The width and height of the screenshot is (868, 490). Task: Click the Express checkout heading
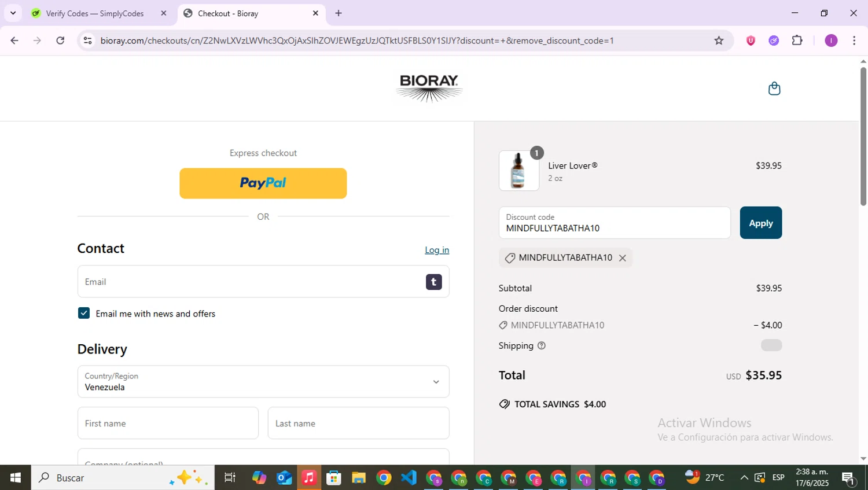pyautogui.click(x=263, y=153)
